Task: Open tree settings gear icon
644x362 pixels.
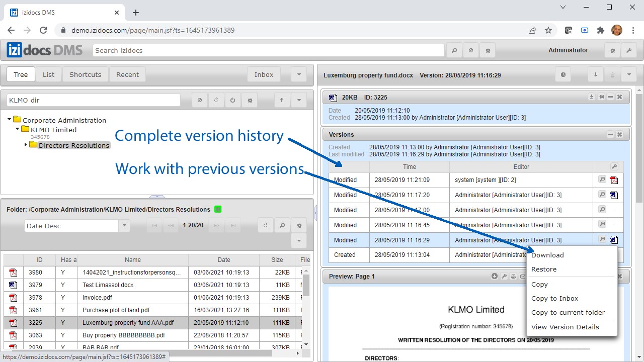Action: pyautogui.click(x=250, y=100)
